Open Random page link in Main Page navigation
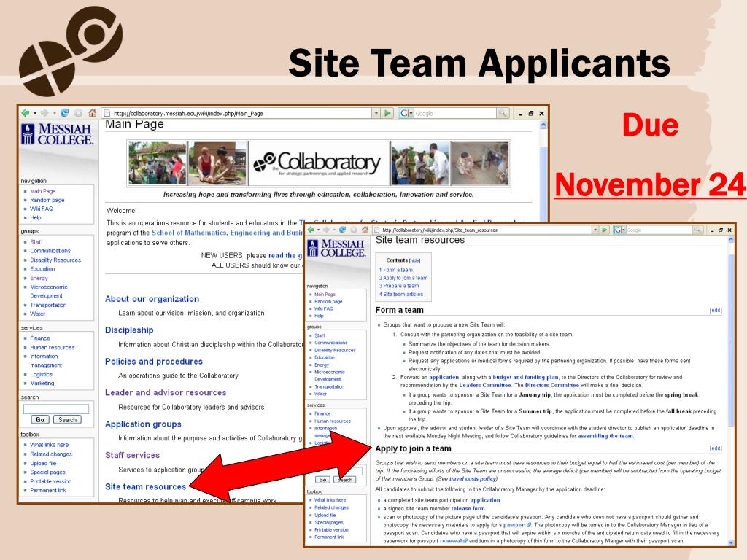This screenshot has width=747, height=560. pyautogui.click(x=47, y=200)
